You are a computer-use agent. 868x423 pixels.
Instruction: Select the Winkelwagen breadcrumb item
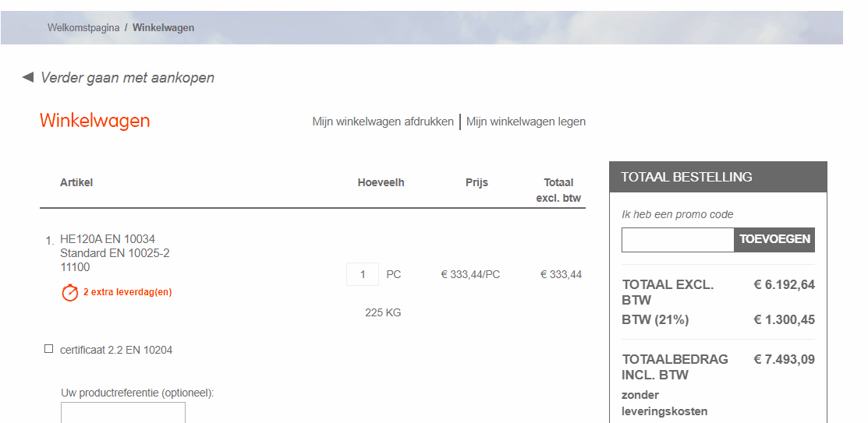163,28
